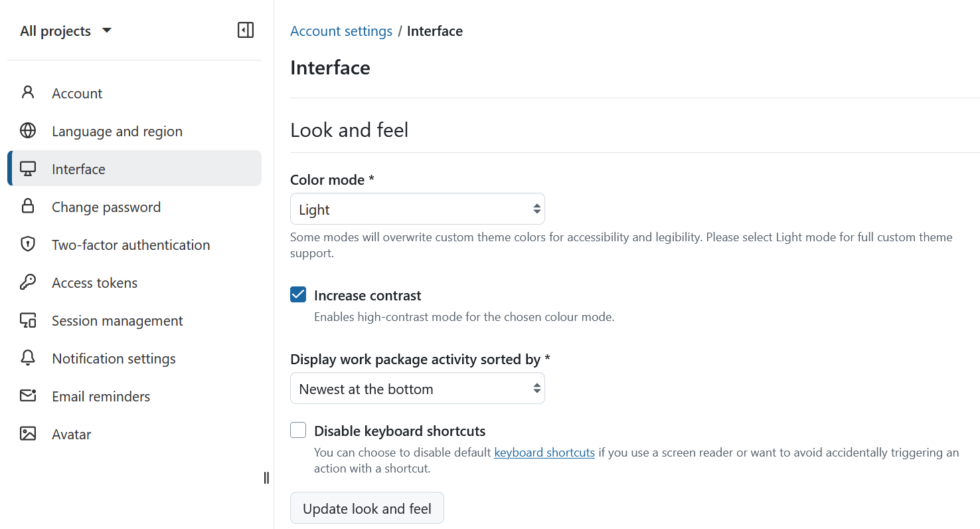980x529 pixels.
Task: Open the keyboard shortcuts link
Action: click(x=544, y=452)
